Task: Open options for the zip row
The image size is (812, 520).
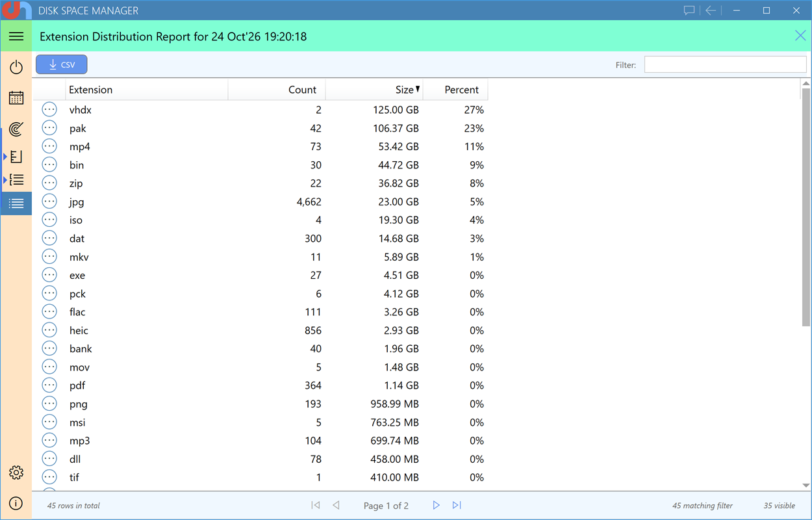Action: (49, 183)
